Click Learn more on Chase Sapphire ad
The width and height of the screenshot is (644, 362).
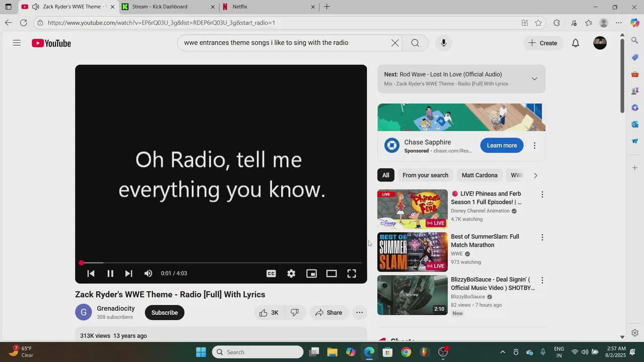click(502, 145)
